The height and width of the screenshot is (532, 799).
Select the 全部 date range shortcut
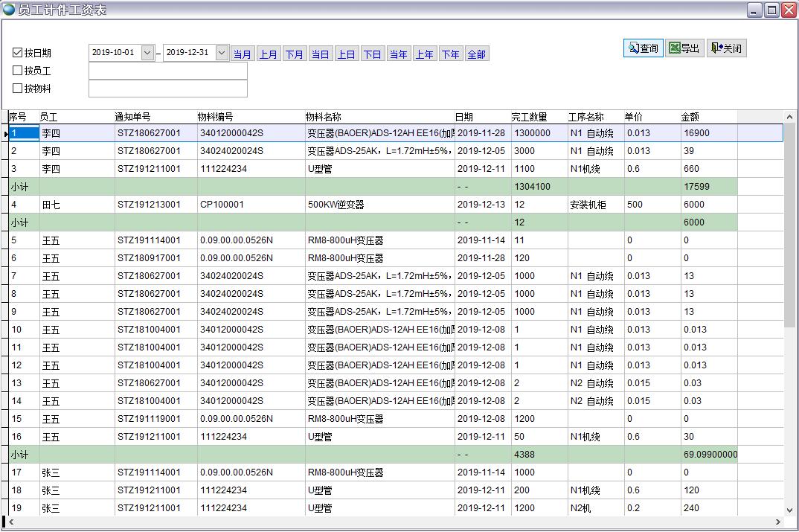[x=476, y=54]
